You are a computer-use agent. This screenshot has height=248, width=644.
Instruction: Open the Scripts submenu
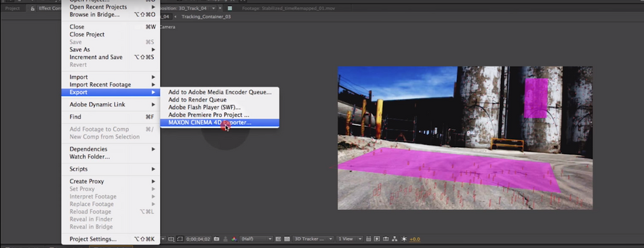point(110,169)
